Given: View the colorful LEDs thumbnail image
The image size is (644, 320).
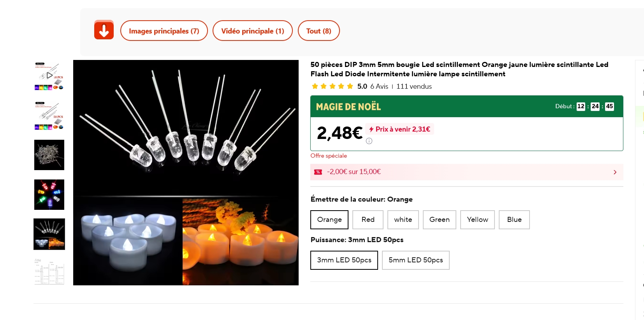Looking at the screenshot, I should (49, 194).
